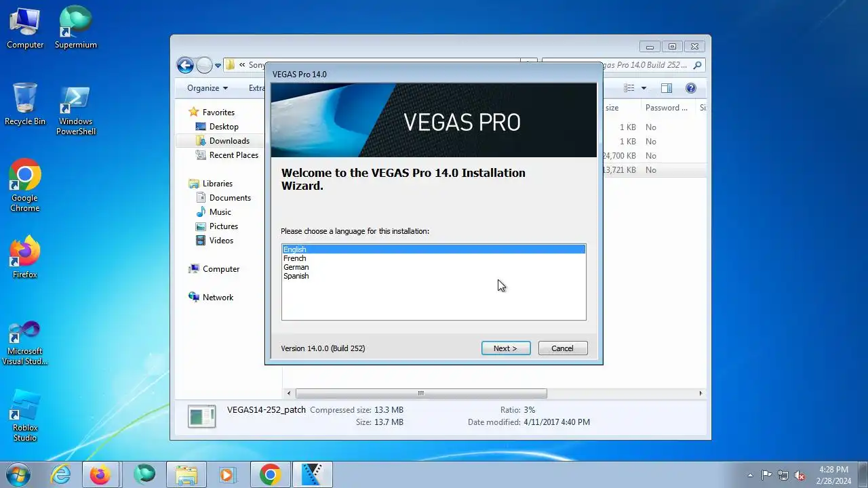Click the Chrome taskbar icon

click(x=270, y=474)
